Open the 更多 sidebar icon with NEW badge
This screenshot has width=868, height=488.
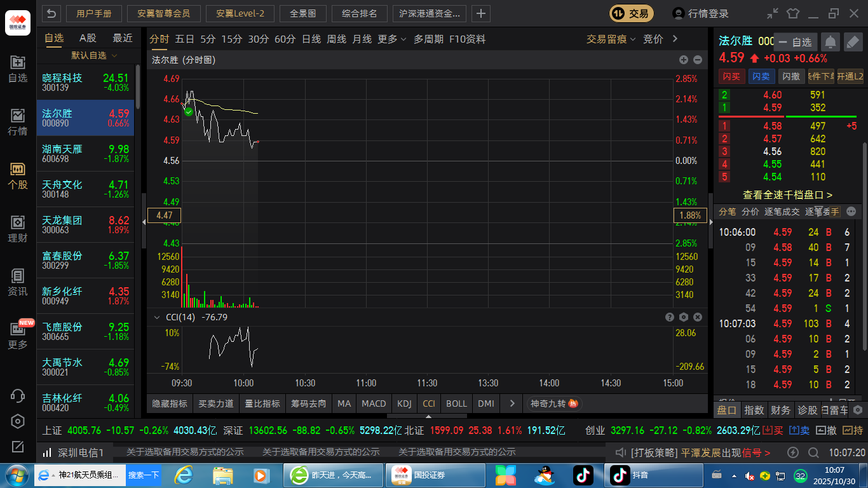pos(18,335)
